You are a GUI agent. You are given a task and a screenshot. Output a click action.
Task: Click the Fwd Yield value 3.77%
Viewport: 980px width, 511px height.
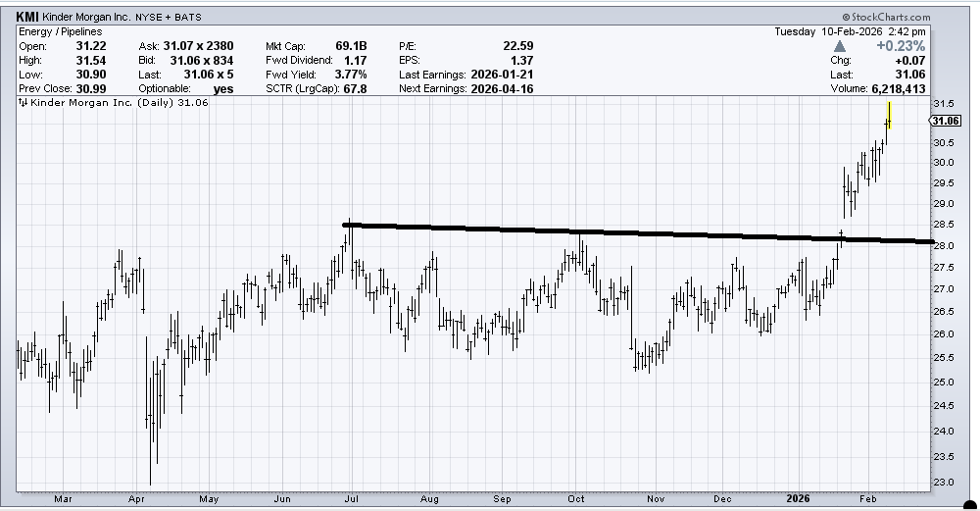(352, 74)
